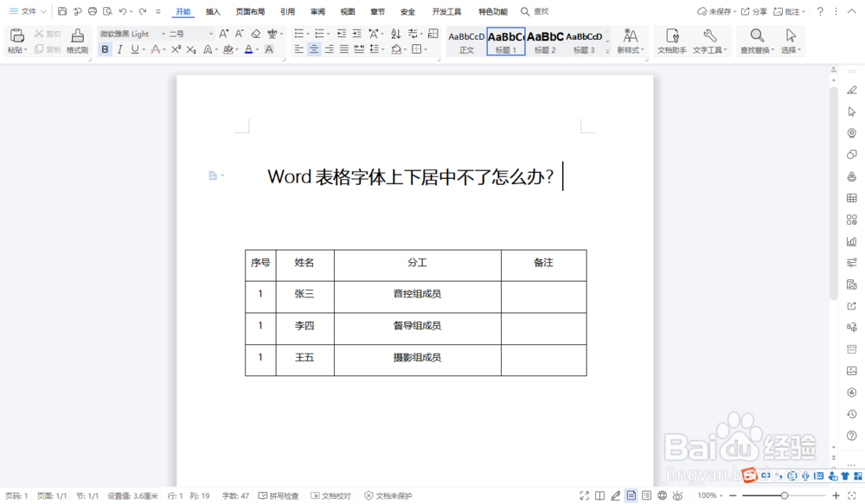Switch to the 插入 ribbon tab

click(213, 11)
